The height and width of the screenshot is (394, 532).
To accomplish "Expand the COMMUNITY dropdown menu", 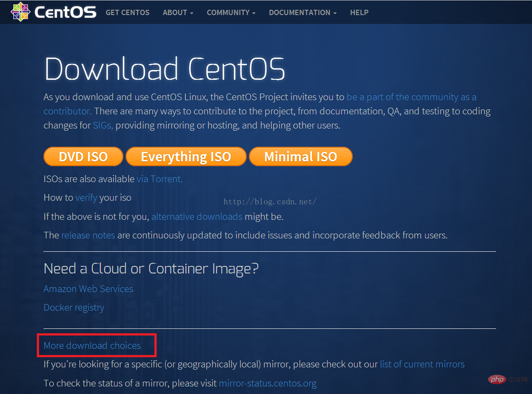I will (x=231, y=12).
